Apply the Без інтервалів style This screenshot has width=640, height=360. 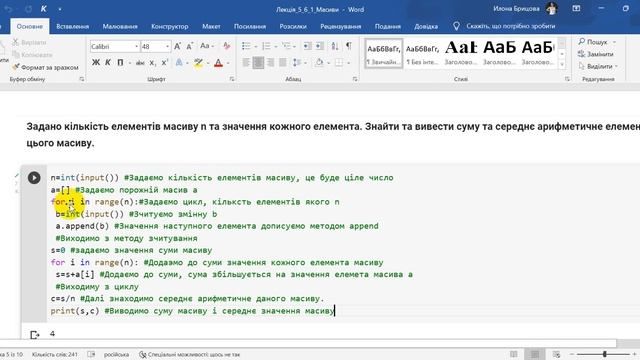(x=422, y=53)
